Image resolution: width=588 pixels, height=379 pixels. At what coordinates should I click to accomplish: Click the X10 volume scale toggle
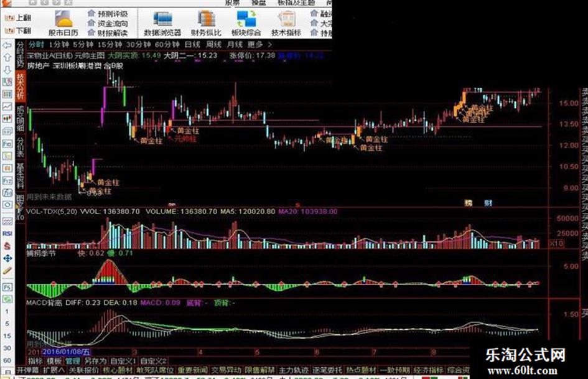(x=556, y=243)
